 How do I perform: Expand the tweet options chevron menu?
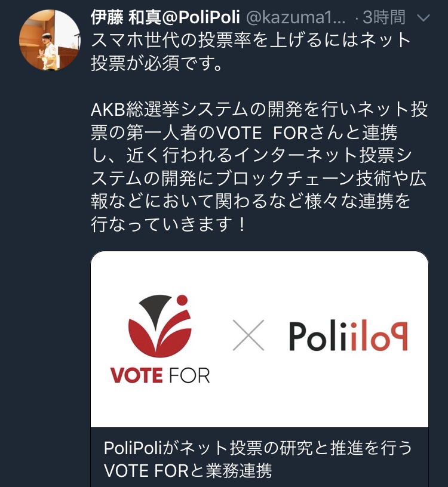point(422,19)
